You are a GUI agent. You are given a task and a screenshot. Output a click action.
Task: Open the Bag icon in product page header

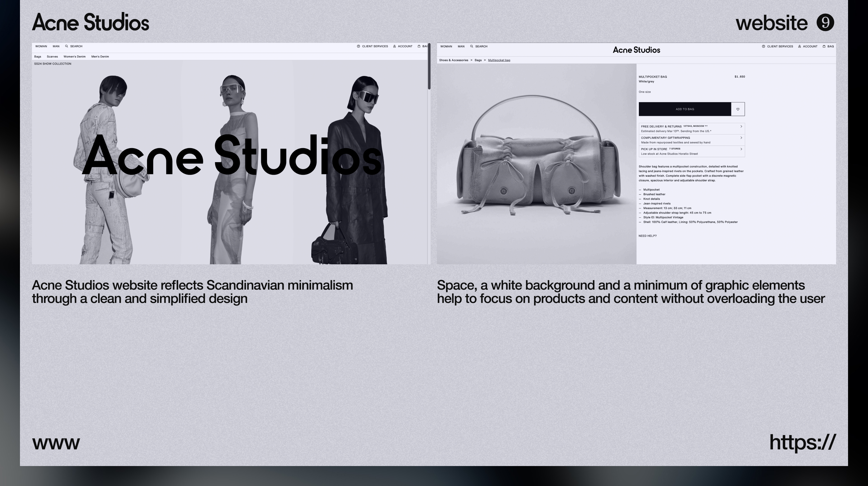[x=824, y=47]
